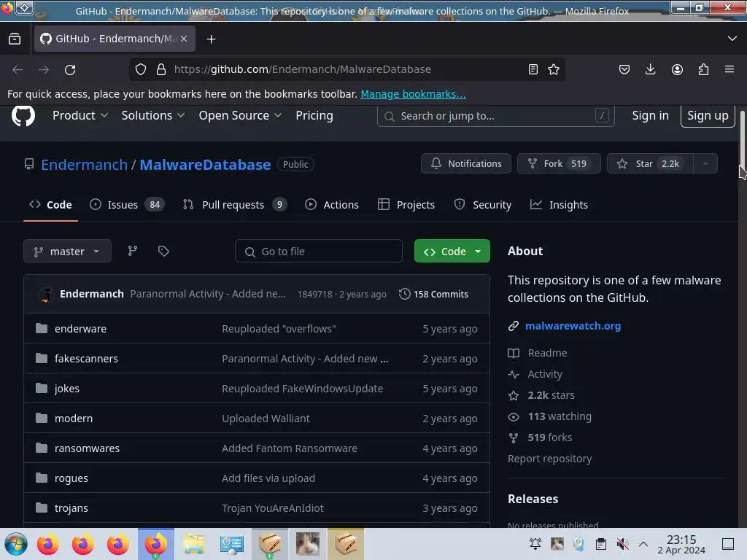The width and height of the screenshot is (747, 560).
Task: Click the Endermanch avatar in the commit row
Action: (46, 295)
